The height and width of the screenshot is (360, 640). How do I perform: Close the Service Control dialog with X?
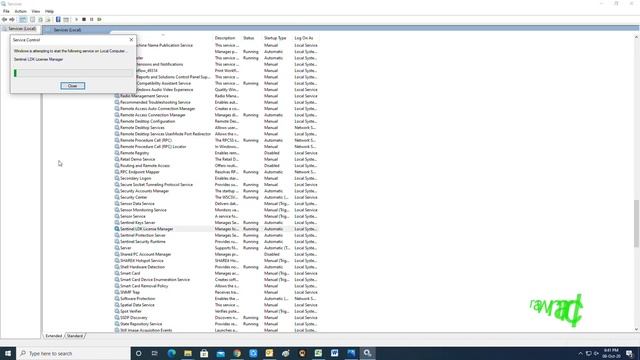tap(131, 40)
